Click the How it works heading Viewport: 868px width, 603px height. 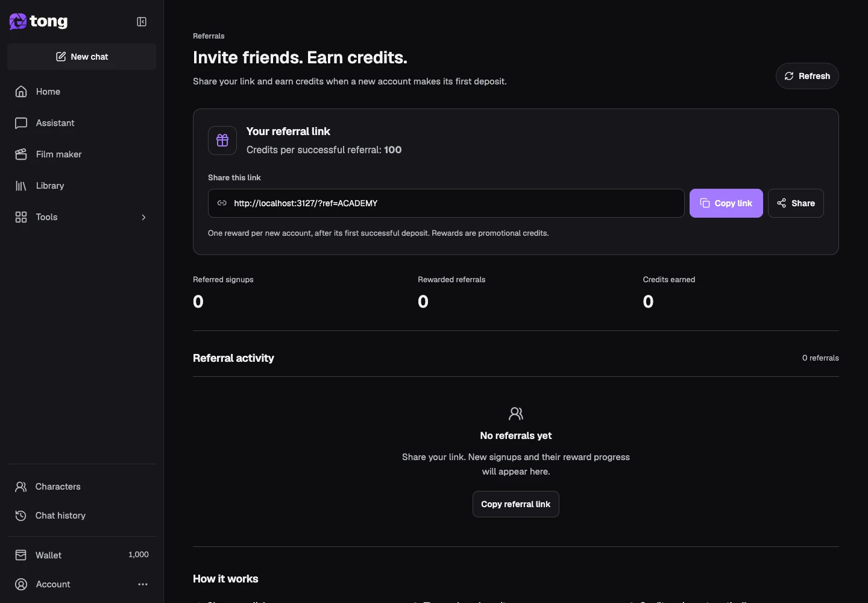click(225, 579)
